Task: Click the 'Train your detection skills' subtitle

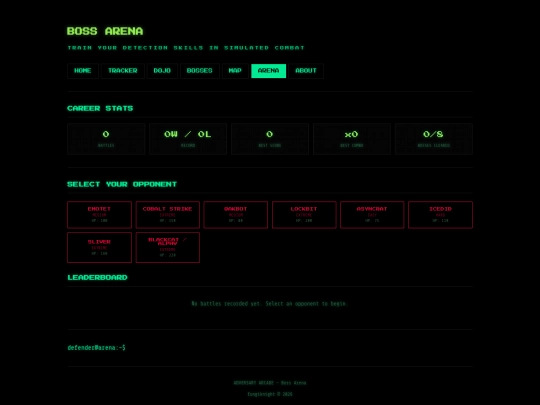Action: 186,48
